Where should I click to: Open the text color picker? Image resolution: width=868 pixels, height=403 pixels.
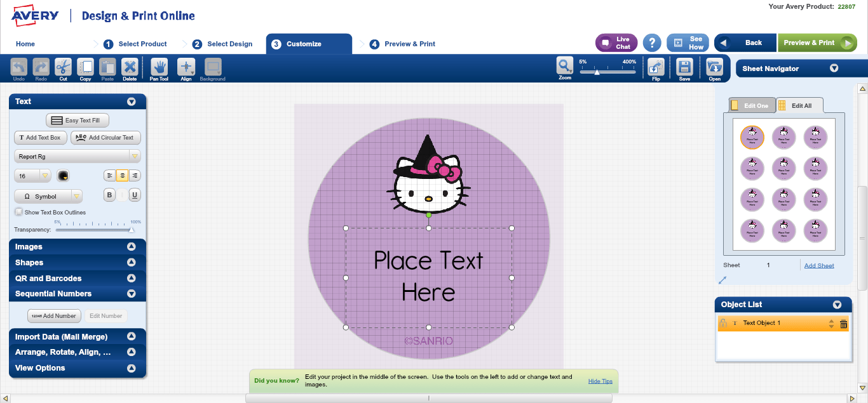(x=63, y=175)
